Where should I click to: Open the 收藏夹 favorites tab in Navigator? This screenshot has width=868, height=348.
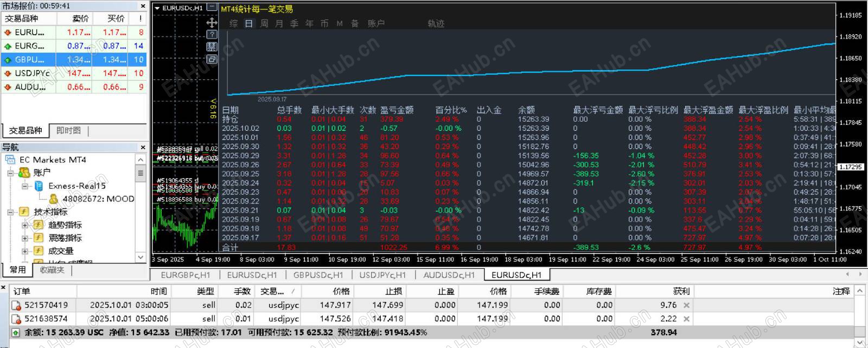[52, 270]
